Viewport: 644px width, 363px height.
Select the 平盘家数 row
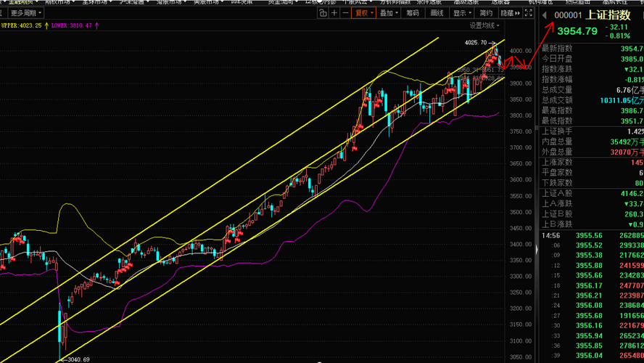click(x=592, y=173)
